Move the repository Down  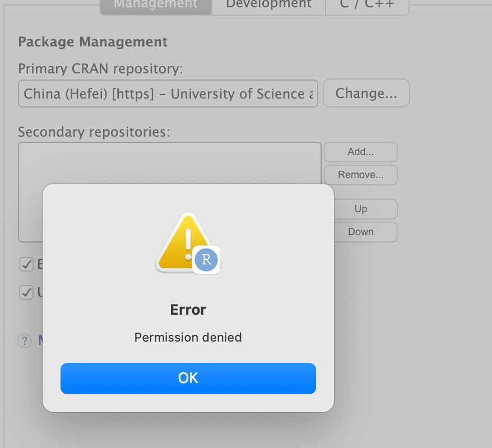[x=360, y=232]
